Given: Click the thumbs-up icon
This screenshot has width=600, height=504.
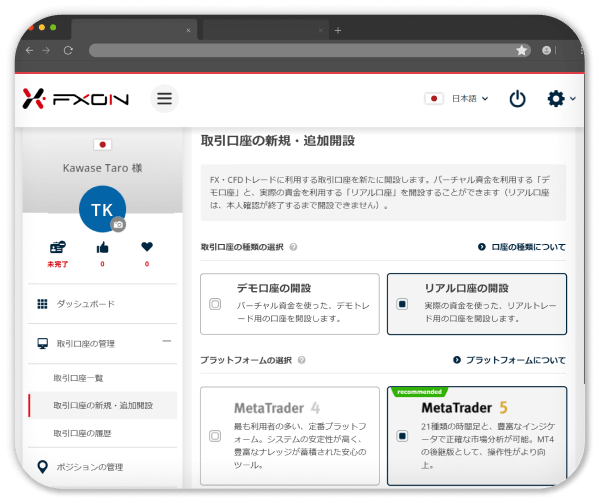Looking at the screenshot, I should [x=102, y=247].
